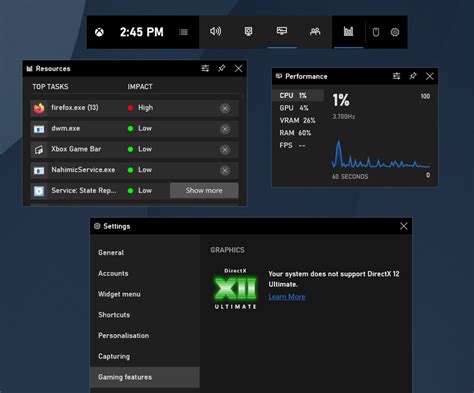Click the Show more button
Viewport: 474px width, 393px height.
click(x=204, y=190)
